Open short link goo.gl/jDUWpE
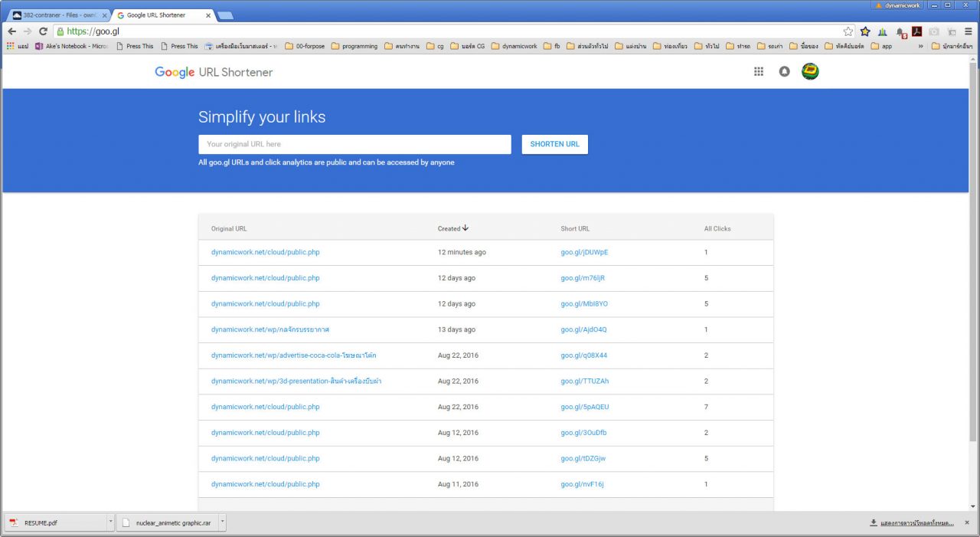Screen dimensions: 980x537 coord(584,252)
